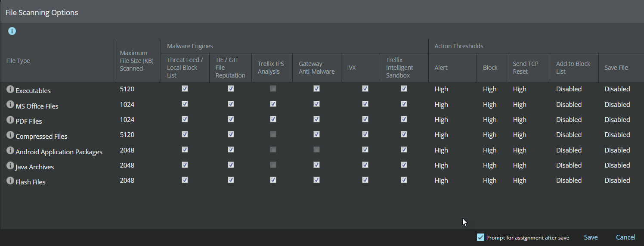Change Add to Block List for Compressed Files
The height and width of the screenshot is (246, 644).
[569, 135]
